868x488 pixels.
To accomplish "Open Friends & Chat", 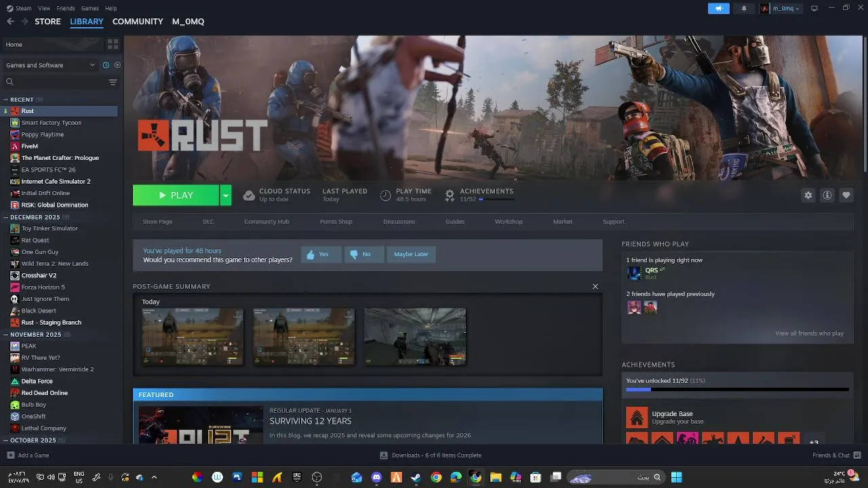I will tap(837, 455).
